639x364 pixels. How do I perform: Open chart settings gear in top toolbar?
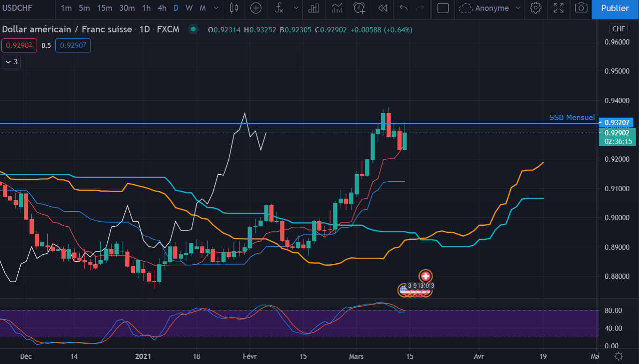pyautogui.click(x=535, y=8)
